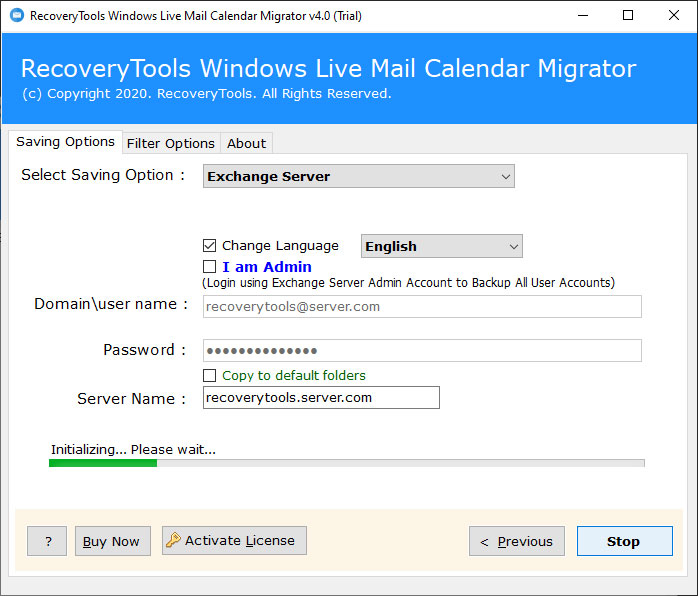Expand the English language dropdown

[442, 246]
